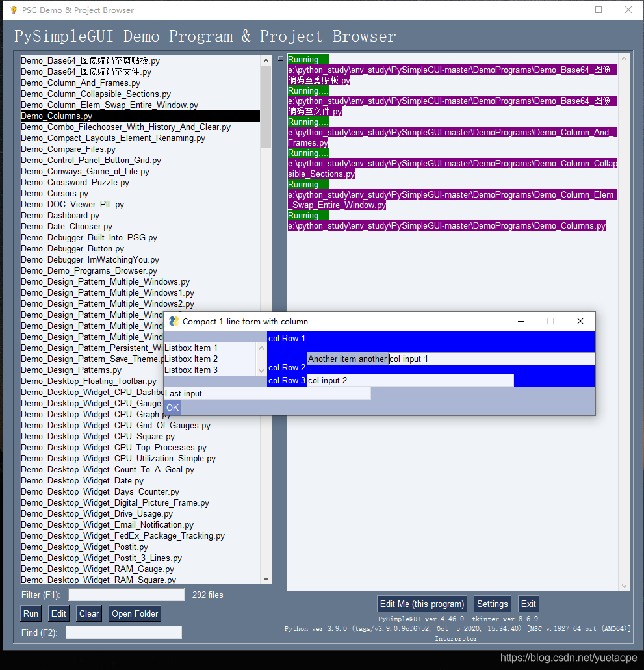Viewport: 644px width, 670px height.
Task: Select Demo_Desktop_Widget_Digital_Picture_Frame.py
Action: click(140, 503)
